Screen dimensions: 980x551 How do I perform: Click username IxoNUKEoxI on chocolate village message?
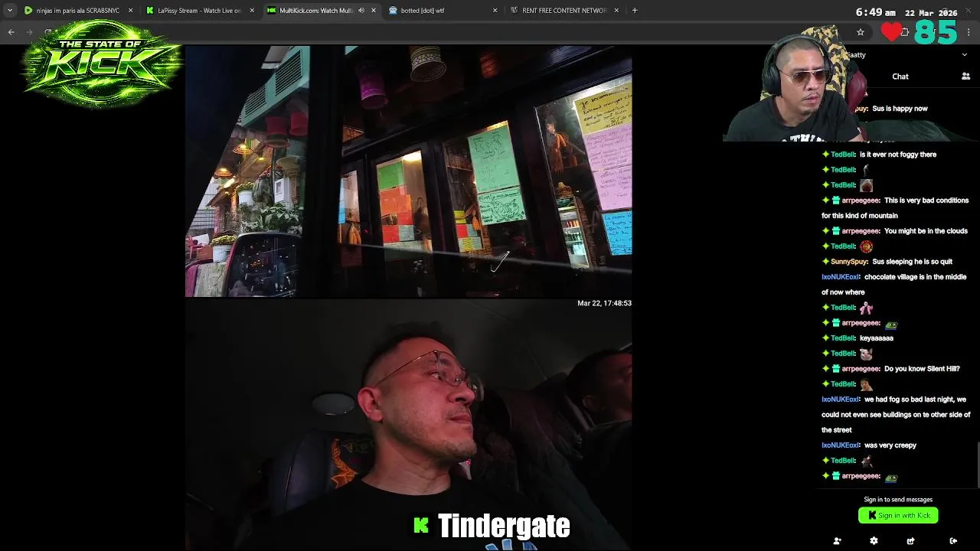[841, 277]
